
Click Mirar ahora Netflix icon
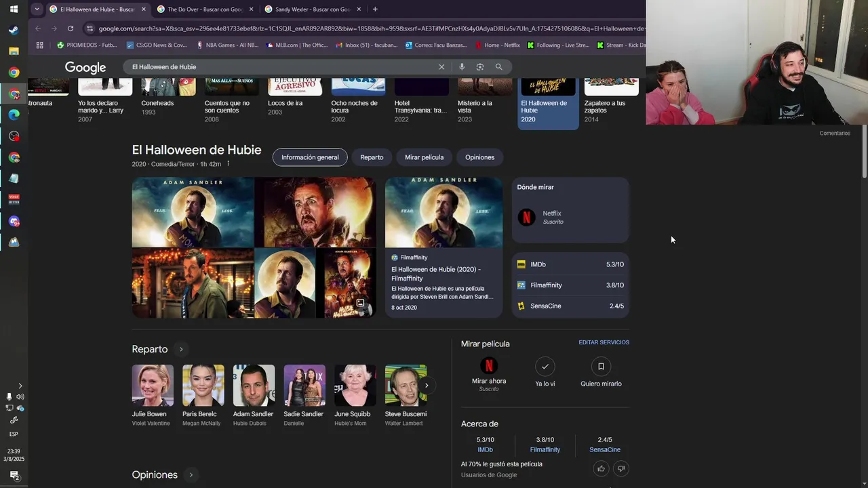point(489,366)
